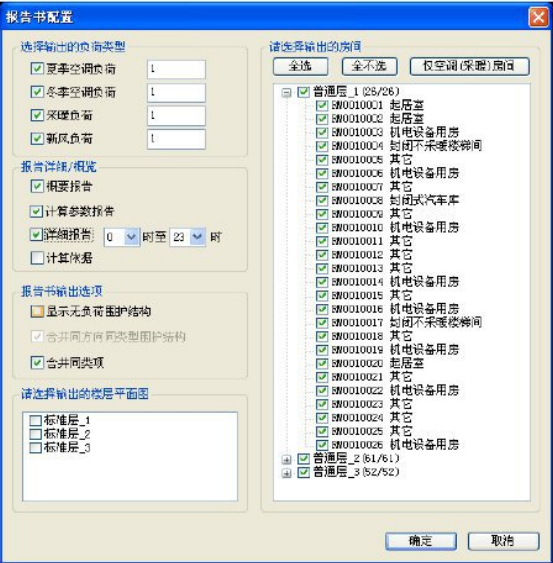Select tree row RN0010013 其它
The width and height of the screenshot is (553, 563).
(x=372, y=268)
